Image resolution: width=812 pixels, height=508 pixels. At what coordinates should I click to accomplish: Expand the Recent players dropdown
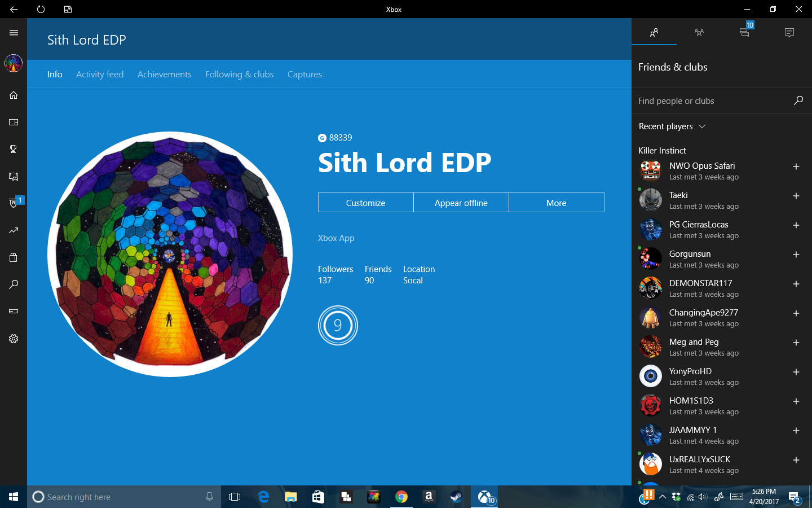pyautogui.click(x=672, y=126)
